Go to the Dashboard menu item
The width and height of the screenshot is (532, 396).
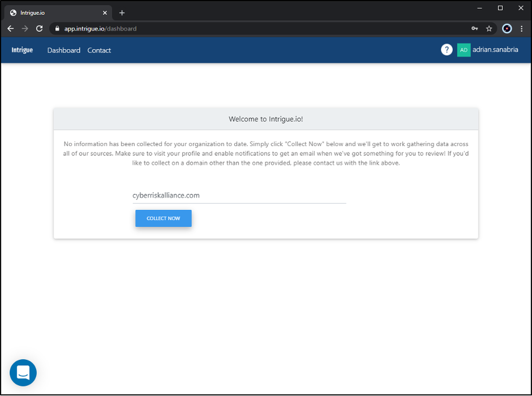pos(64,50)
